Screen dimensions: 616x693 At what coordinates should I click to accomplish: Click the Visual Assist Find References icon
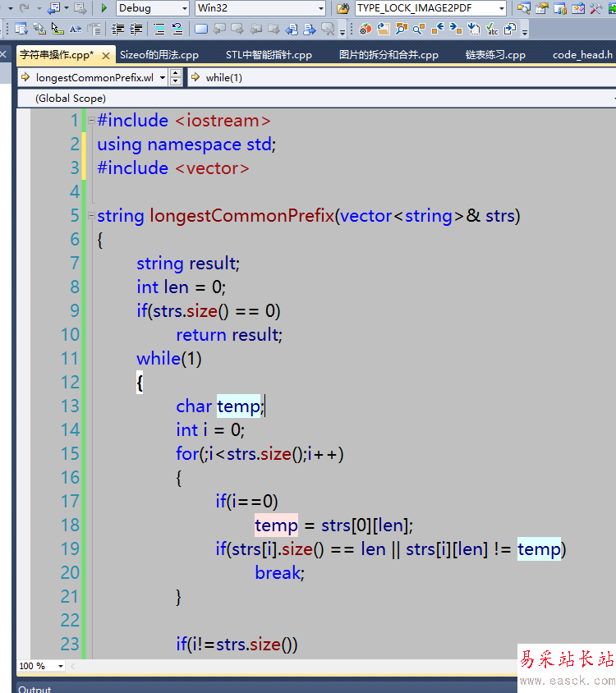click(419, 30)
